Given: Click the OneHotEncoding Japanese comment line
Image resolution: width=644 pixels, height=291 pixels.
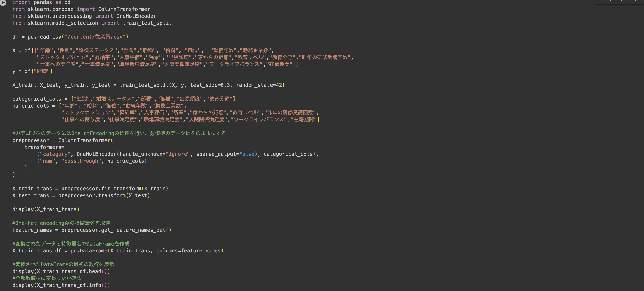Looking at the screenshot, I should click(x=119, y=133).
